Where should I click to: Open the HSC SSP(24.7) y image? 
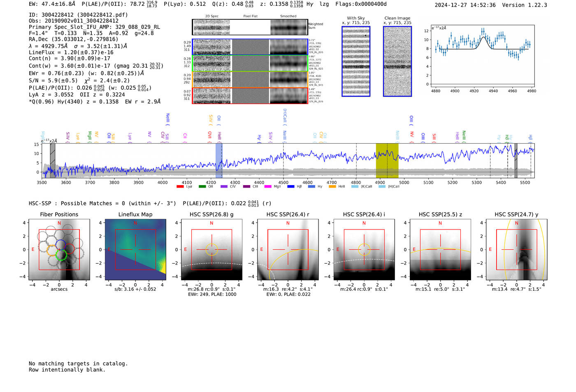[517, 249]
